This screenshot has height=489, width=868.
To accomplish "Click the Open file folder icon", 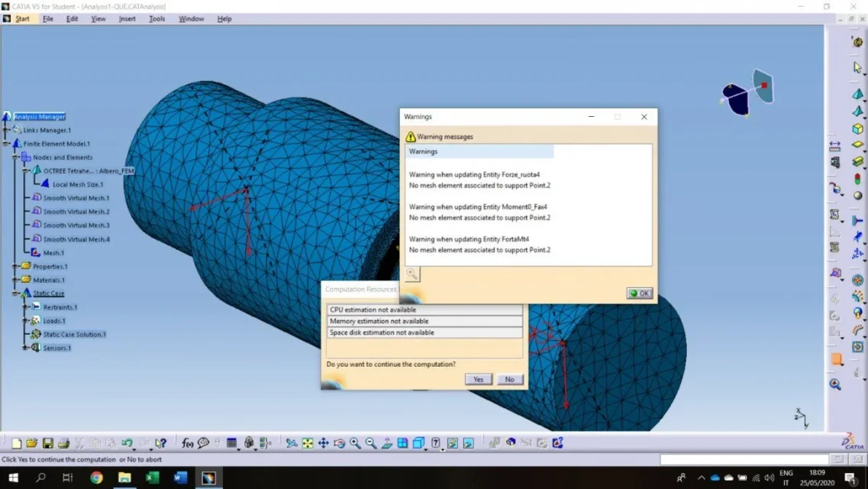I will (31, 443).
